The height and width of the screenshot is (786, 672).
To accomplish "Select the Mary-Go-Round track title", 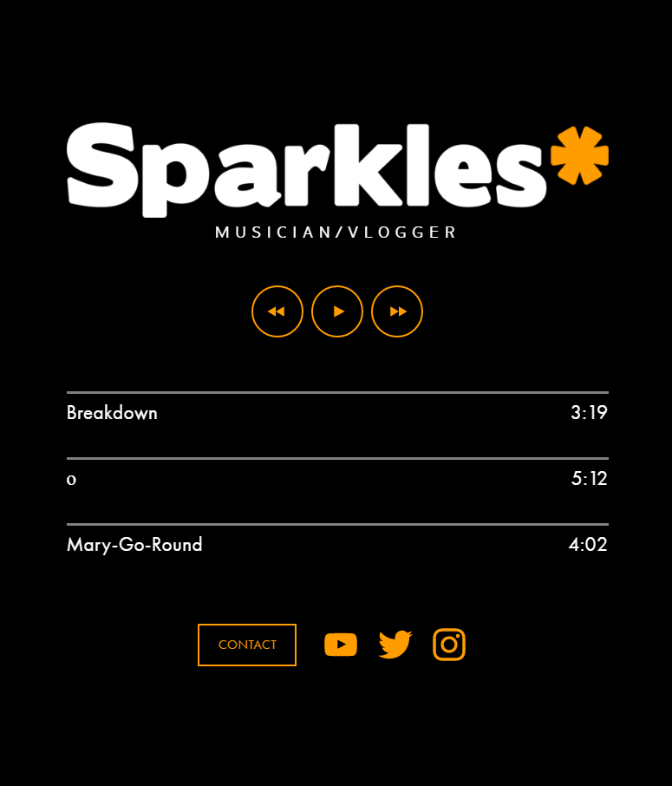I will click(134, 544).
